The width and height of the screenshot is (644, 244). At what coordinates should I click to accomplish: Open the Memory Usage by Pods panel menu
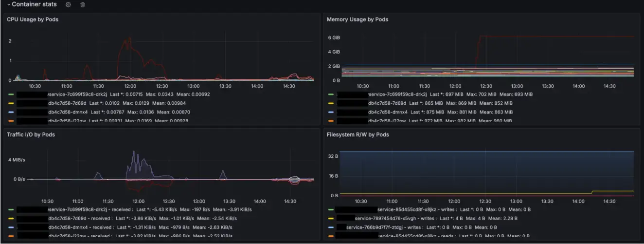click(357, 19)
